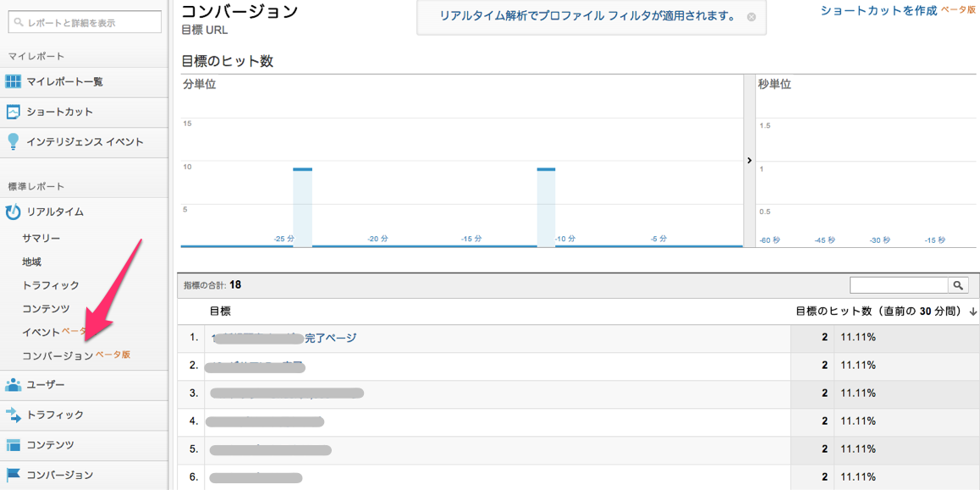Open the 地域 realtime report
The image size is (980, 490).
(31, 262)
